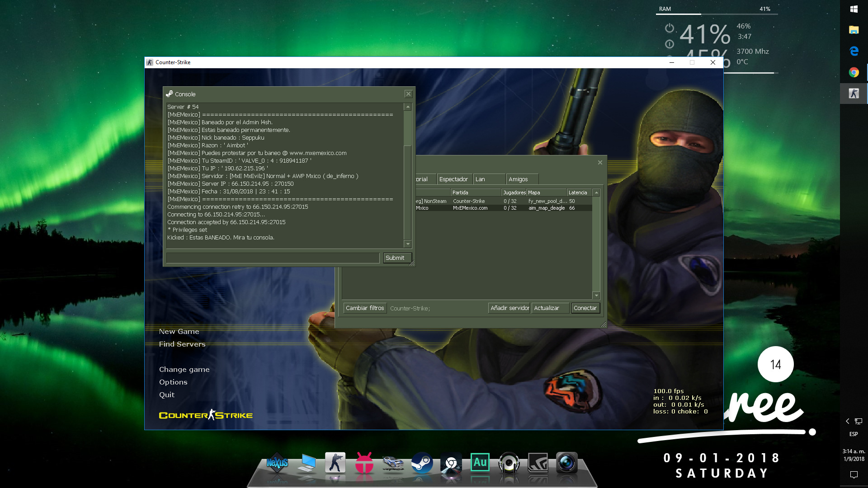Open Google Chrome from the taskbar
The width and height of the screenshot is (868, 488).
pos(854,72)
